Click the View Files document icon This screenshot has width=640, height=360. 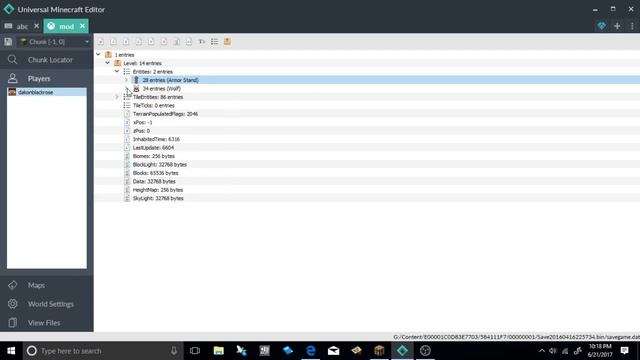pos(13,322)
